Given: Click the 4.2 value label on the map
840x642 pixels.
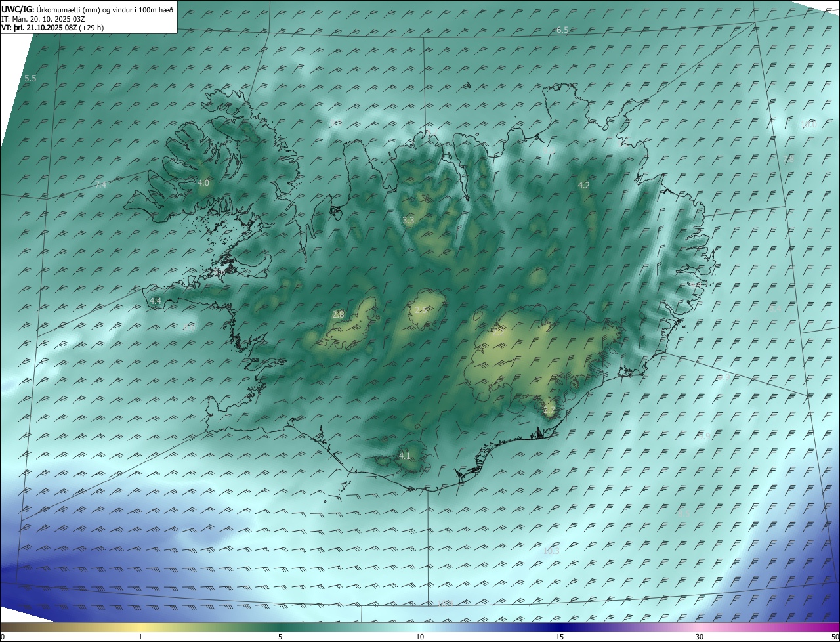Looking at the screenshot, I should click(583, 186).
